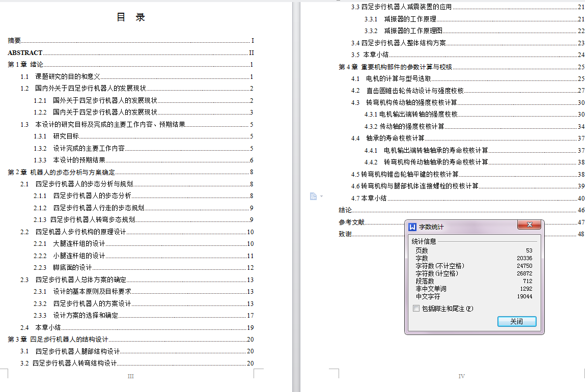Image resolution: width=585 pixels, height=392 pixels.
Task: Close the 字数统计 dialog with X
Action: point(529,225)
